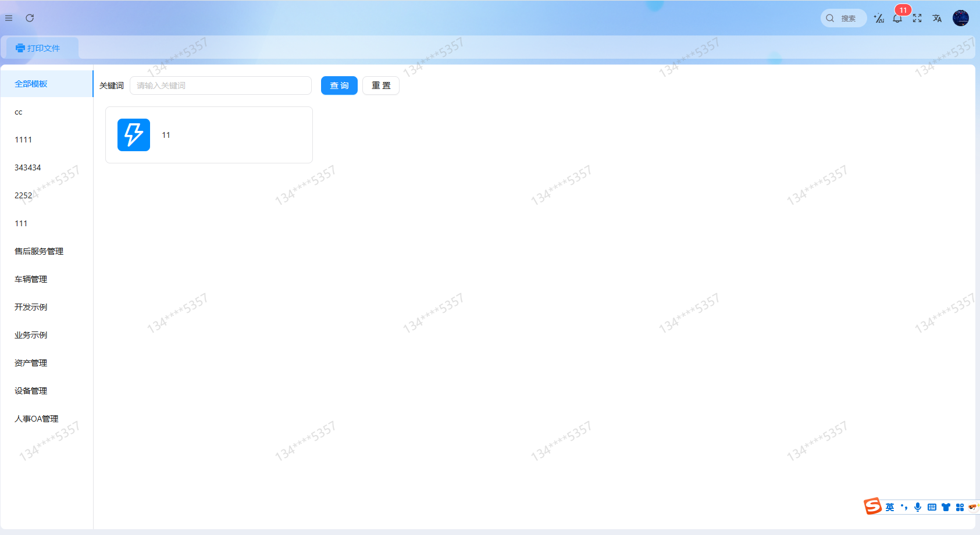980x535 pixels.
Task: Select 全部模板 in the category list
Action: (x=47, y=84)
